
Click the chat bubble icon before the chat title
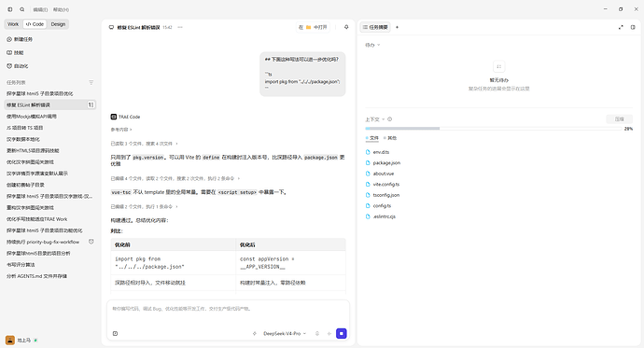click(111, 27)
